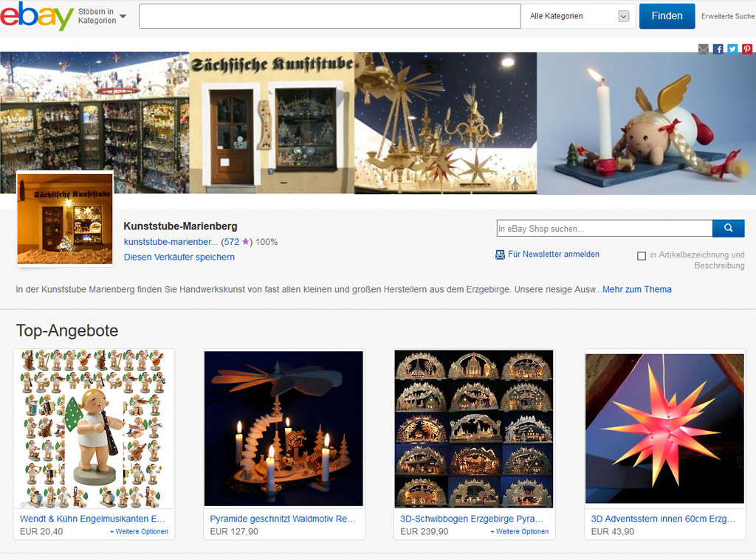
Task: Click the In eBay Shop suchen field
Action: coord(605,229)
